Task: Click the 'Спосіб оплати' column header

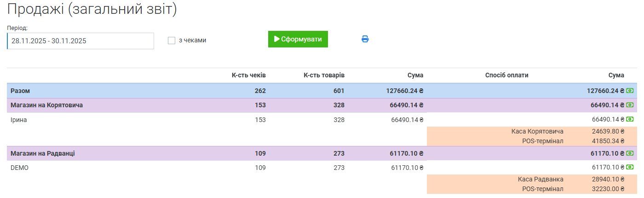Action: (x=507, y=75)
